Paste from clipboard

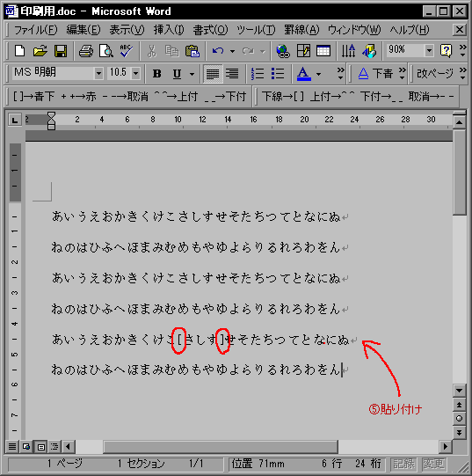pyautogui.click(x=192, y=51)
